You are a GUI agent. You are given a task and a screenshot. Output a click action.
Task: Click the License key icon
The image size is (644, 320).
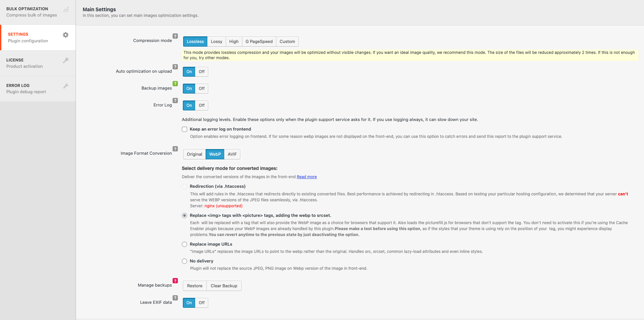[x=66, y=60]
